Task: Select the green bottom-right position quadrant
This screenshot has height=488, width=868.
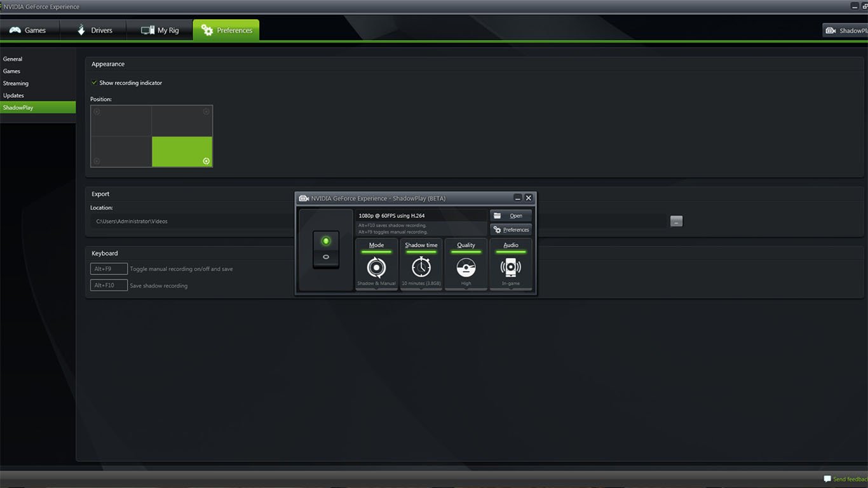Action: coord(182,152)
